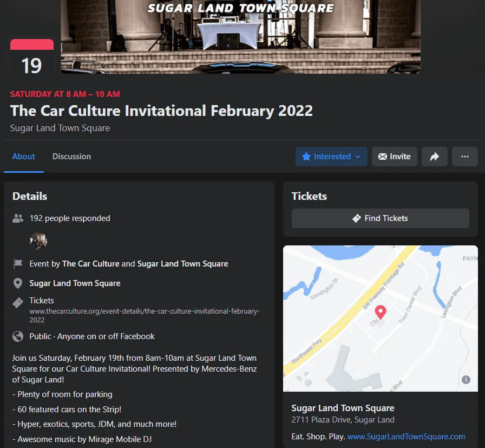Click the event flag icon
485x448 pixels.
click(x=18, y=264)
